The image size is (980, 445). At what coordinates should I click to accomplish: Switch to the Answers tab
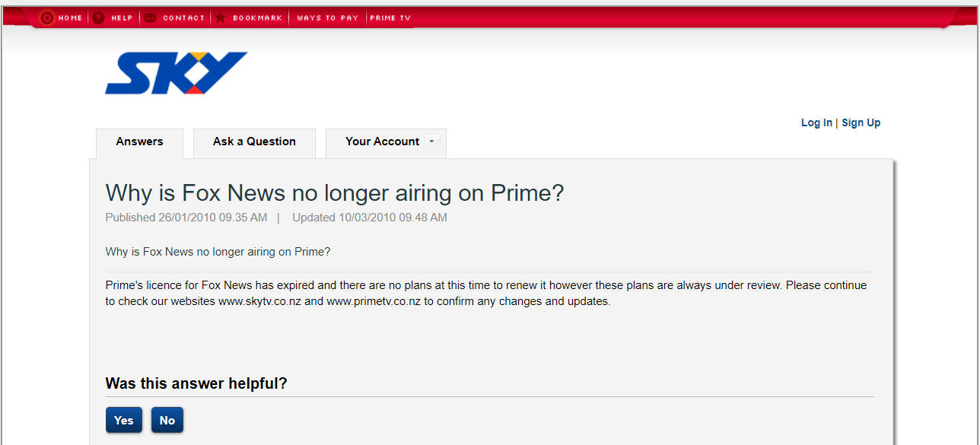coord(139,141)
